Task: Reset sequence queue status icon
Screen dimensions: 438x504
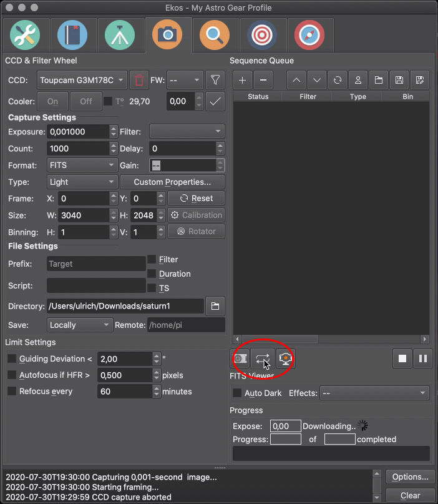Action: [x=338, y=80]
